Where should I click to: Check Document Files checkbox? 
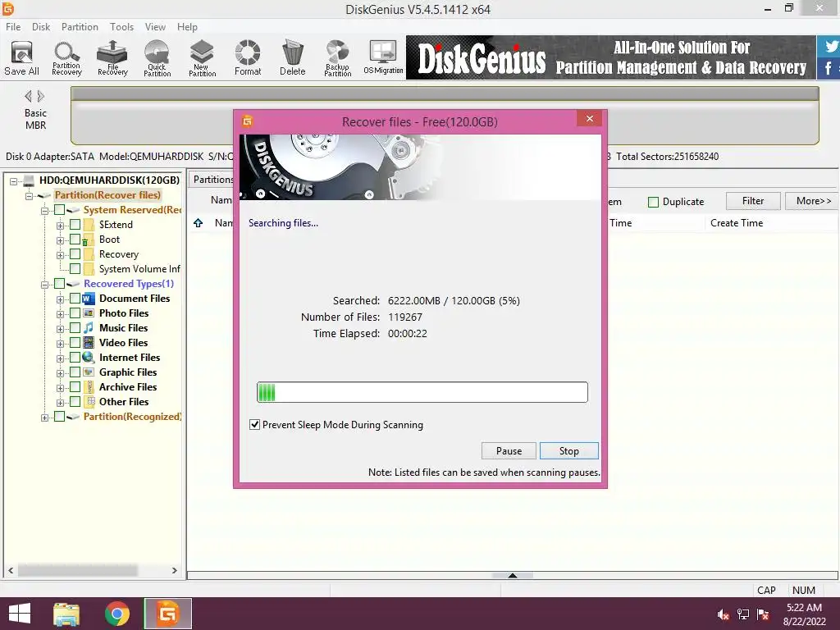[75, 299]
